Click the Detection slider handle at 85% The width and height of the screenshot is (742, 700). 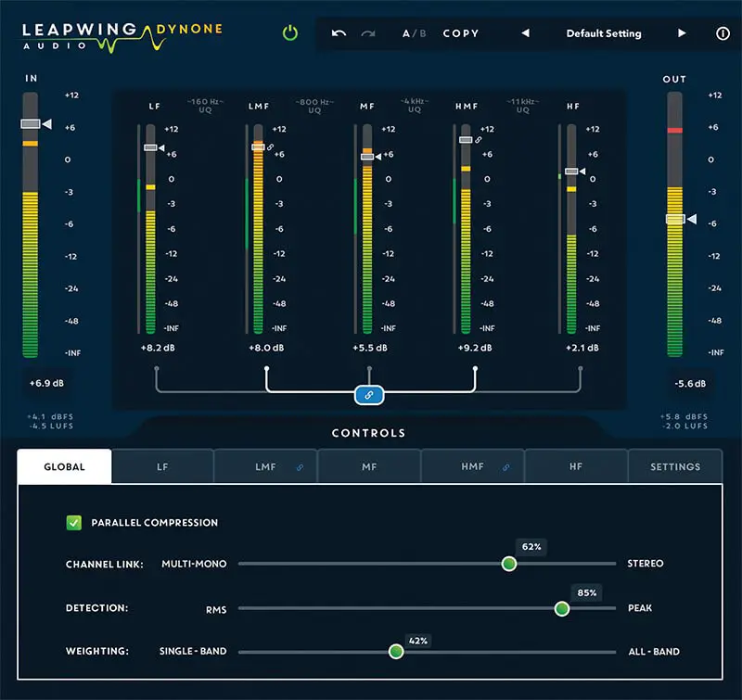tap(561, 608)
